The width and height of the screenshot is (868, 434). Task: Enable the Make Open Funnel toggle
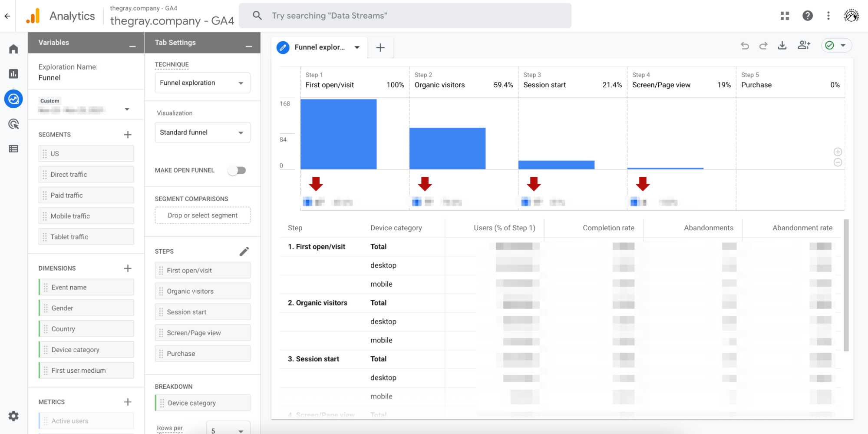(237, 170)
